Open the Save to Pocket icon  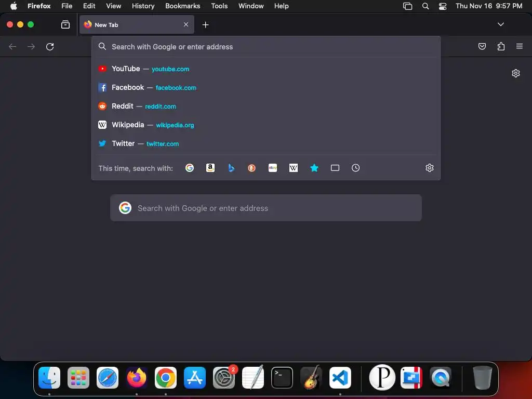coord(482,46)
